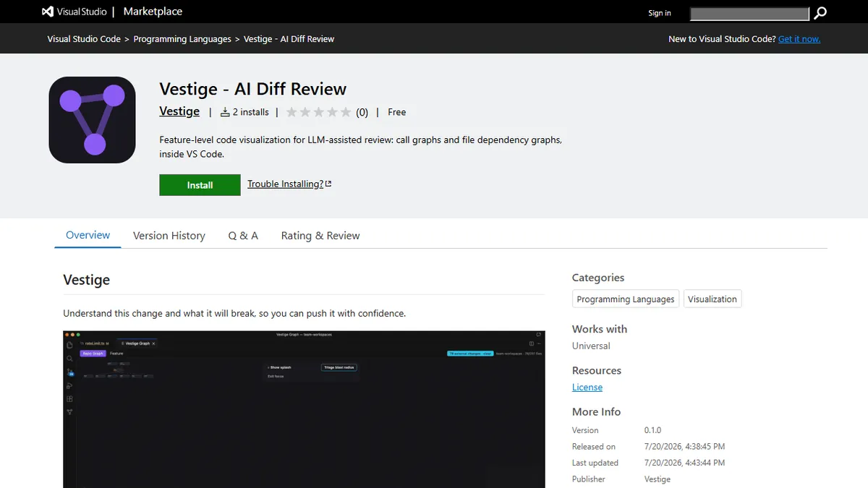This screenshot has height=488, width=868.
Task: Select the Overview tab
Action: (x=88, y=236)
